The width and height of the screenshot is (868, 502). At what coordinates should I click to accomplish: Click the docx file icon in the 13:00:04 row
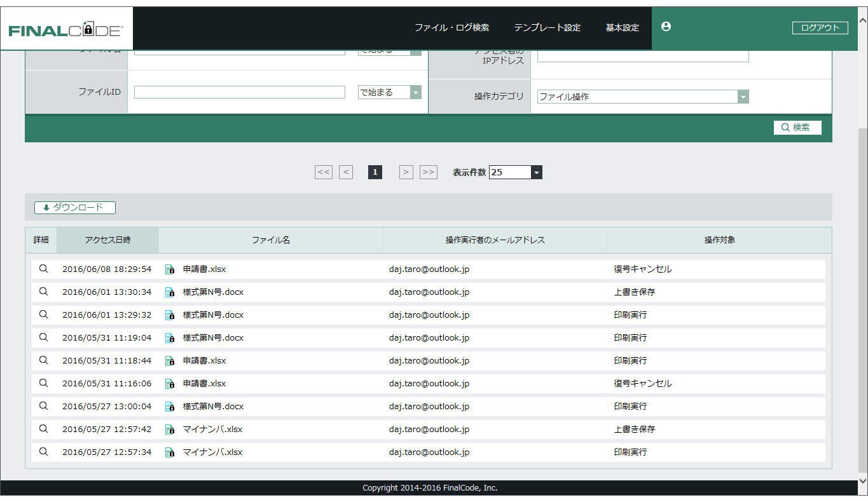pyautogui.click(x=170, y=407)
